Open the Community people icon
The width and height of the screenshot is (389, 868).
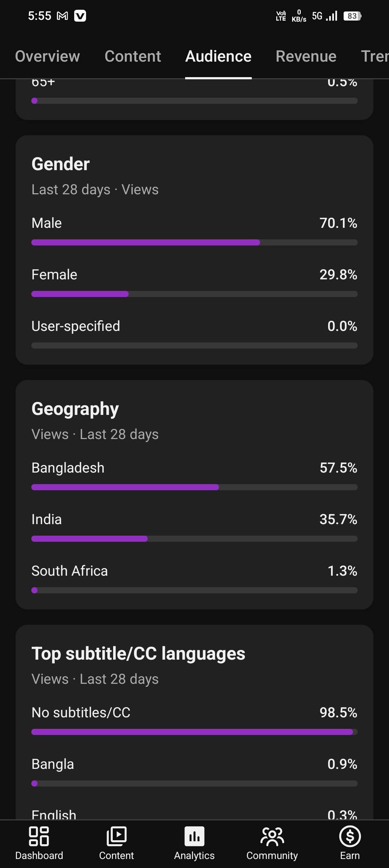(272, 836)
